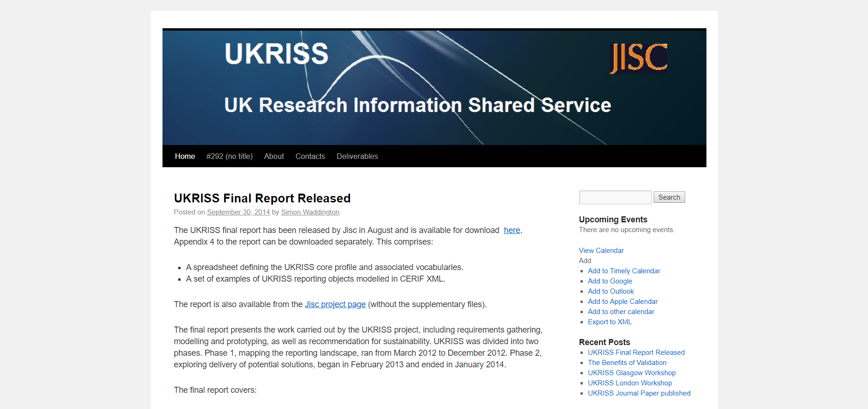Open the UKRISS Final Report Released headline
The height and width of the screenshot is (409, 868).
pyautogui.click(x=262, y=198)
